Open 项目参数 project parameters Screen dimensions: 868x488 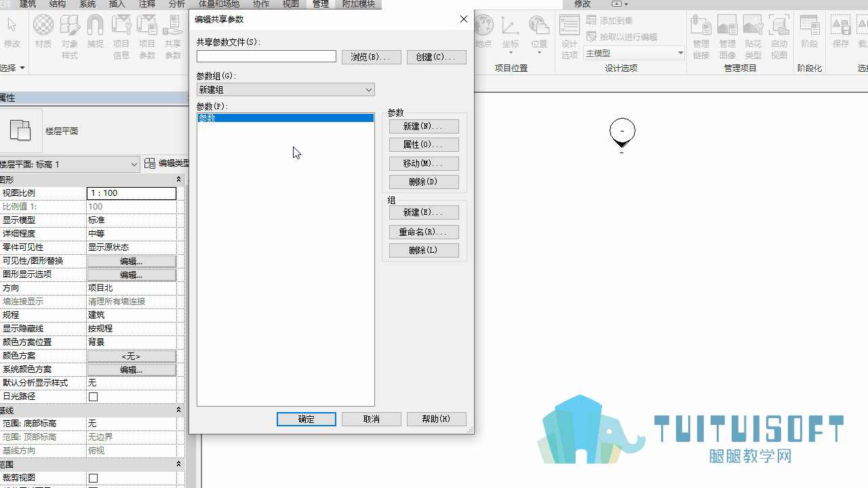tap(147, 37)
